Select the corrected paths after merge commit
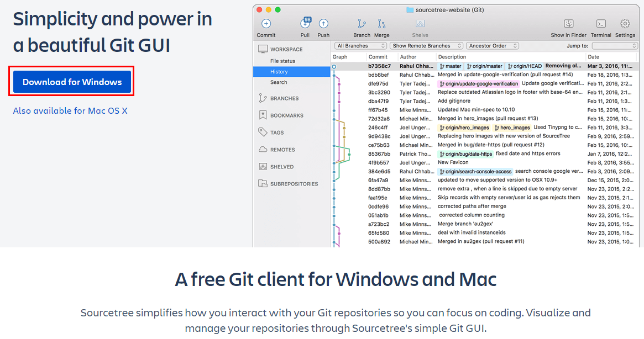Screen dimensions: 644x339 coord(485,206)
